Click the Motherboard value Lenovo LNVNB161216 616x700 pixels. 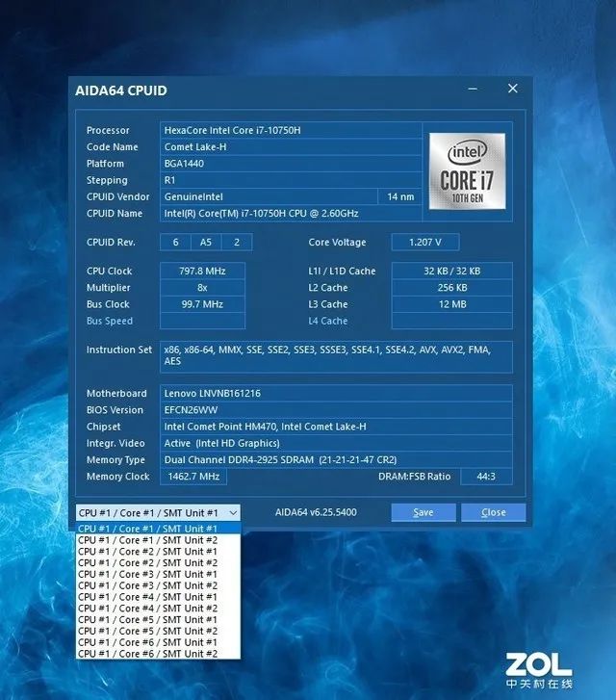pos(336,393)
